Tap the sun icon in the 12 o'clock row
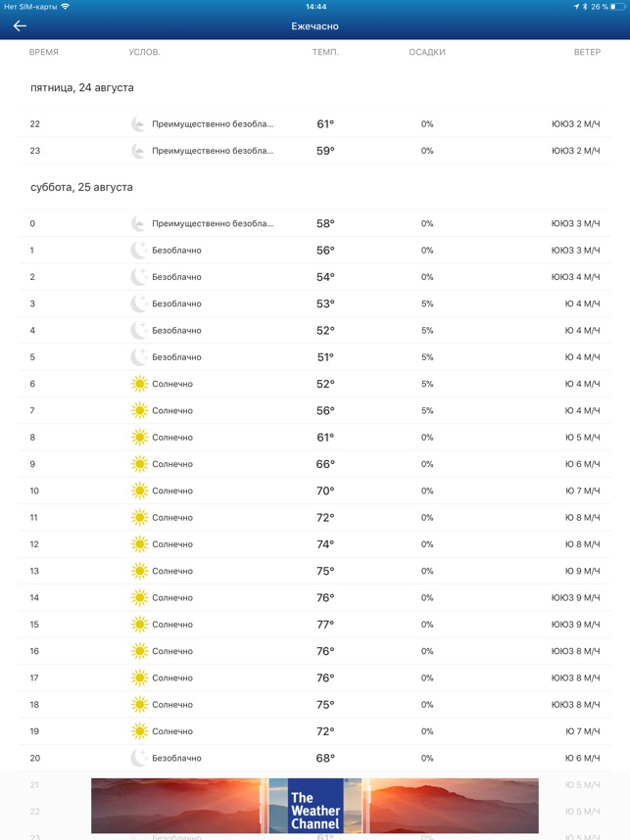The width and height of the screenshot is (630, 840). pos(139,543)
